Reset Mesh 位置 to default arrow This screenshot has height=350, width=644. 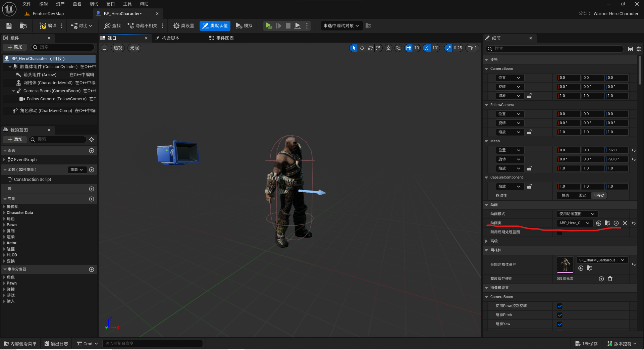pyautogui.click(x=634, y=150)
